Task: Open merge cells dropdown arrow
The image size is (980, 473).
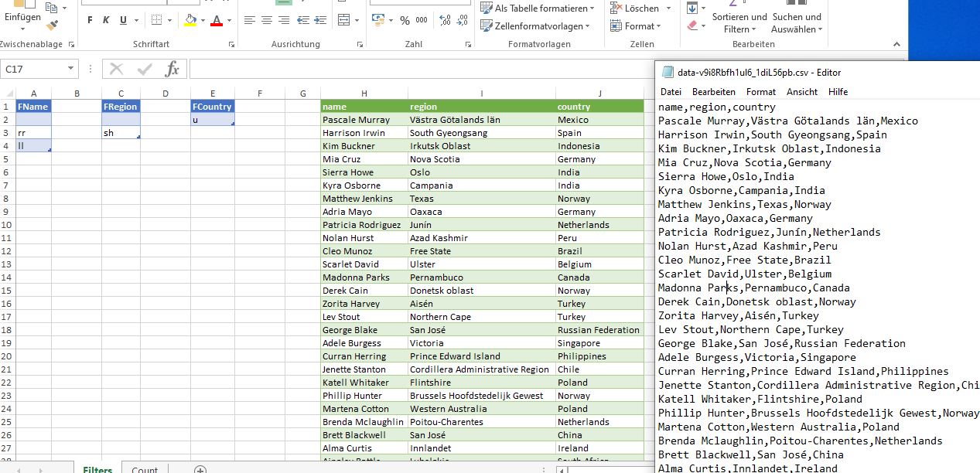Action: pyautogui.click(x=356, y=20)
